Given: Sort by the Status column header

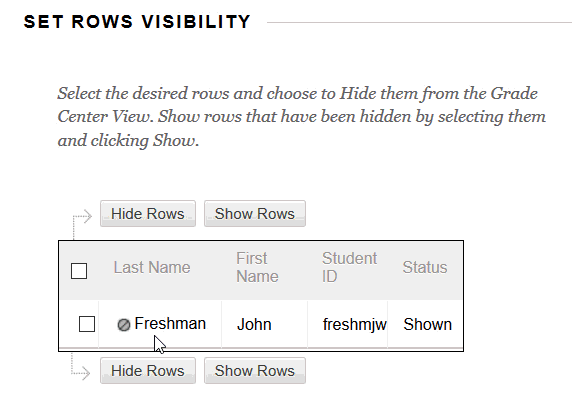Looking at the screenshot, I should point(425,267).
